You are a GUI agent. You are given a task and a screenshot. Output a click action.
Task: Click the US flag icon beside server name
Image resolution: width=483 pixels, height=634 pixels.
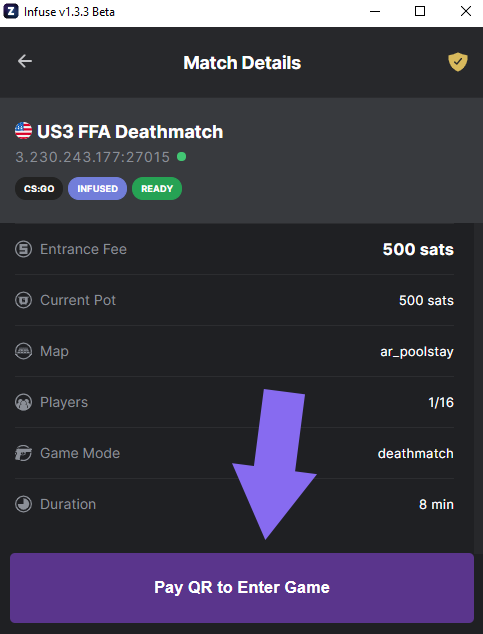tap(23, 131)
